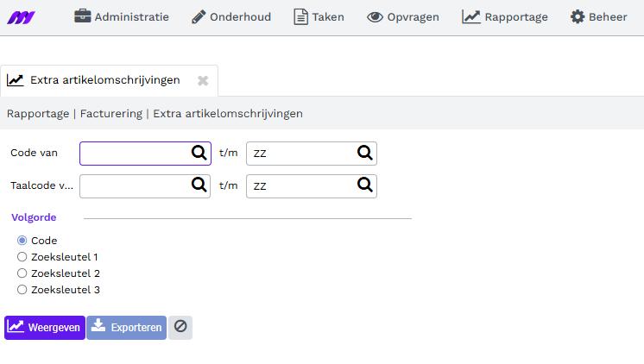Image resolution: width=644 pixels, height=364 pixels.
Task: Open the Opvragen menu
Action: pos(403,17)
